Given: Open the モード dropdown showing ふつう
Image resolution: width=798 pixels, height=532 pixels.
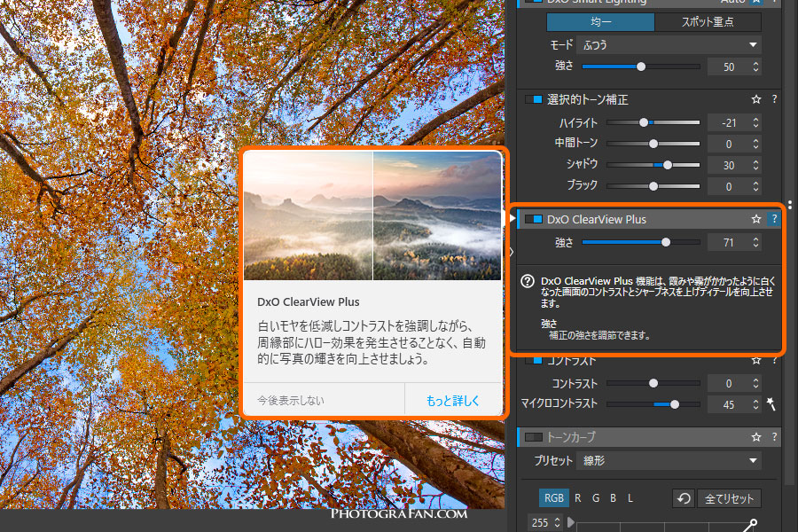Looking at the screenshot, I should tap(669, 45).
